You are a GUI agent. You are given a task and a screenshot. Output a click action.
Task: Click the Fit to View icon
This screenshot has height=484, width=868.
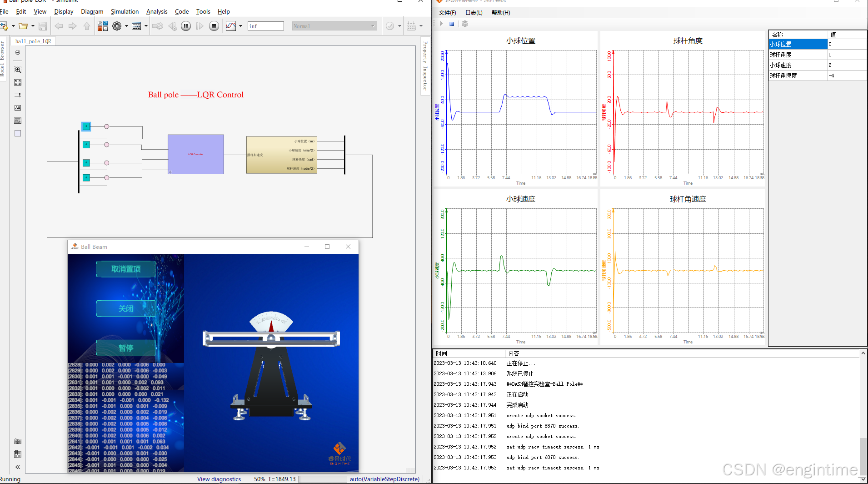pyautogui.click(x=18, y=82)
